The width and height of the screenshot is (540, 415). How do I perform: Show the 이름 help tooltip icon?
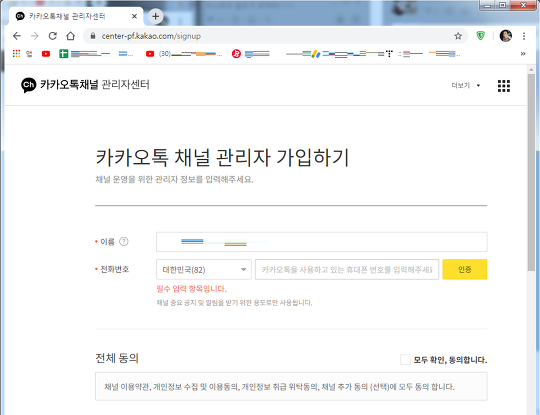coord(124,241)
